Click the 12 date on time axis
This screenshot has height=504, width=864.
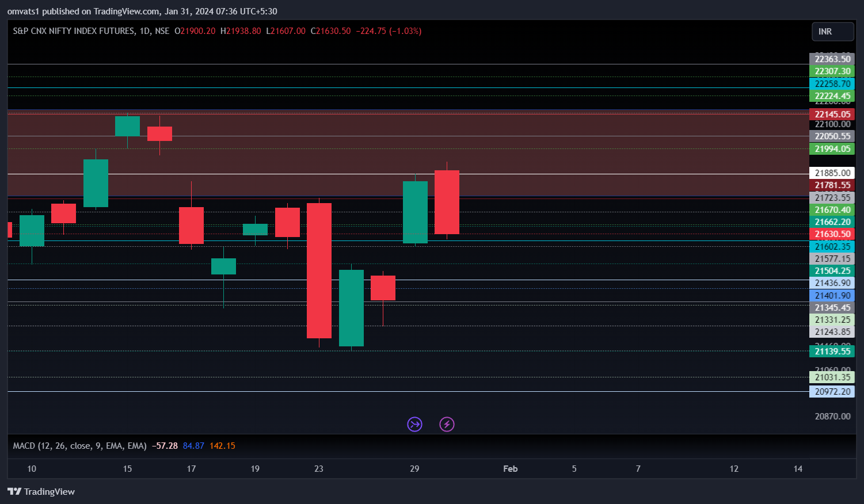[734, 469]
